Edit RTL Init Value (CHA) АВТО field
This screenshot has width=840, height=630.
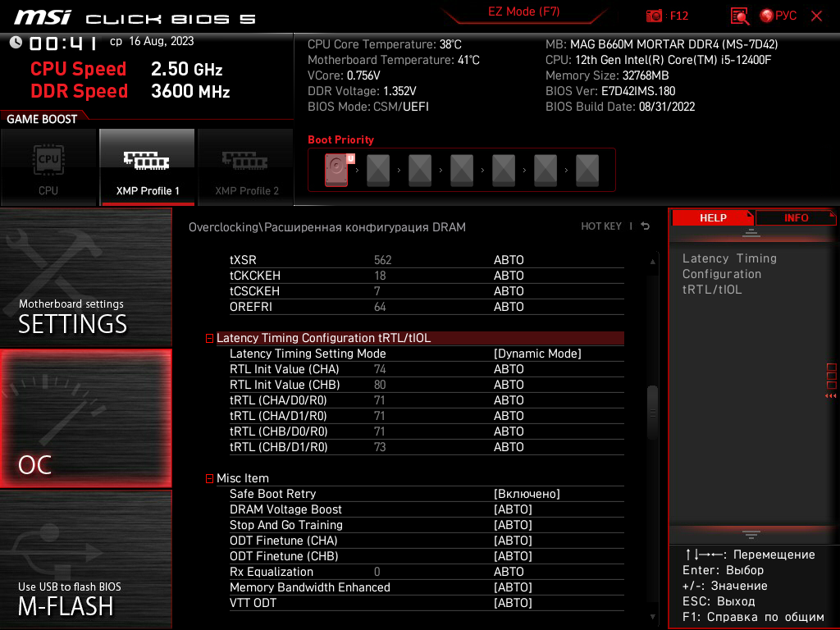pyautogui.click(x=509, y=369)
